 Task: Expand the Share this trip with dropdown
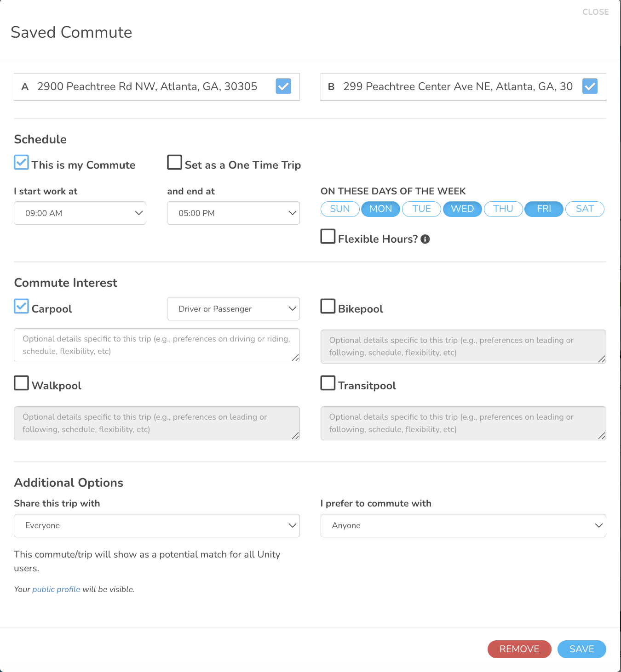(x=157, y=525)
